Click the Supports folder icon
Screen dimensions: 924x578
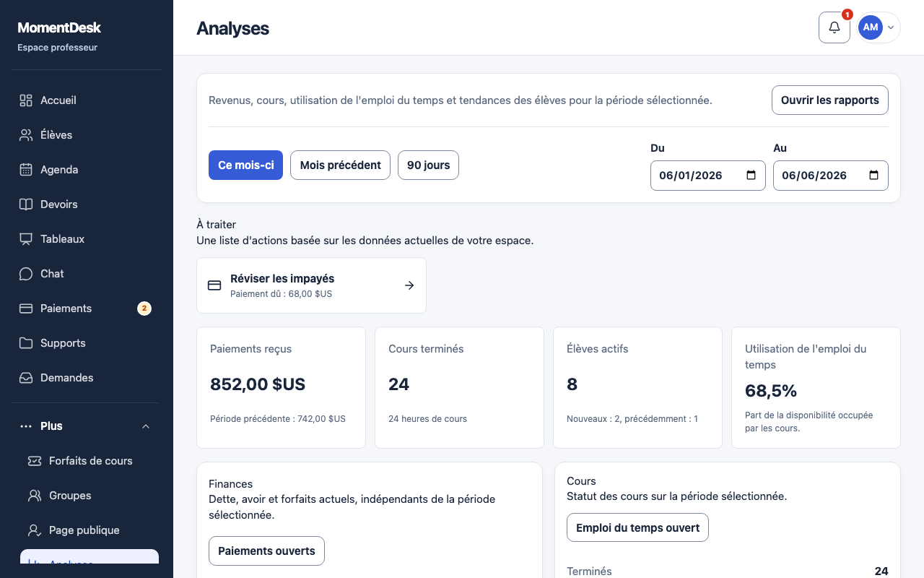tap(26, 343)
